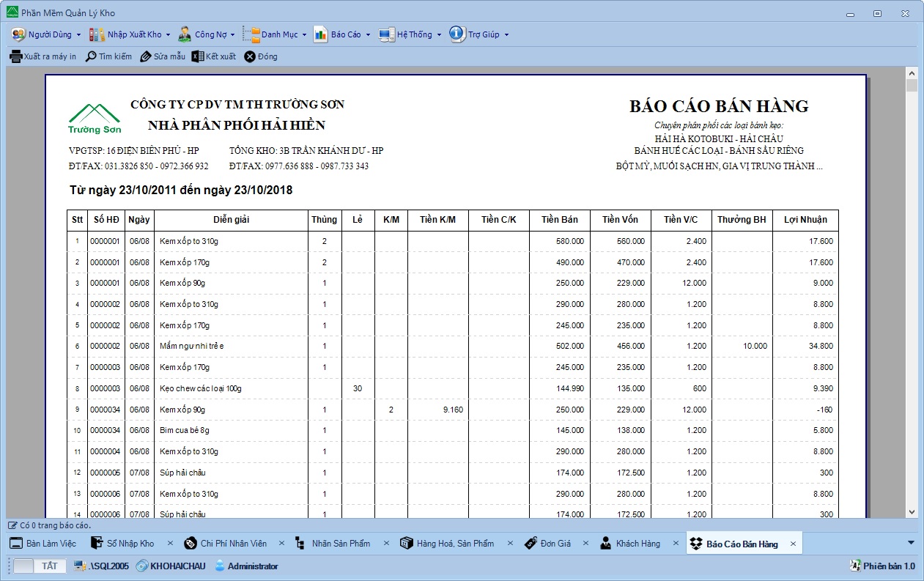924x581 pixels.
Task: Click the Hệ Thống monitor icon
Action: 386,34
